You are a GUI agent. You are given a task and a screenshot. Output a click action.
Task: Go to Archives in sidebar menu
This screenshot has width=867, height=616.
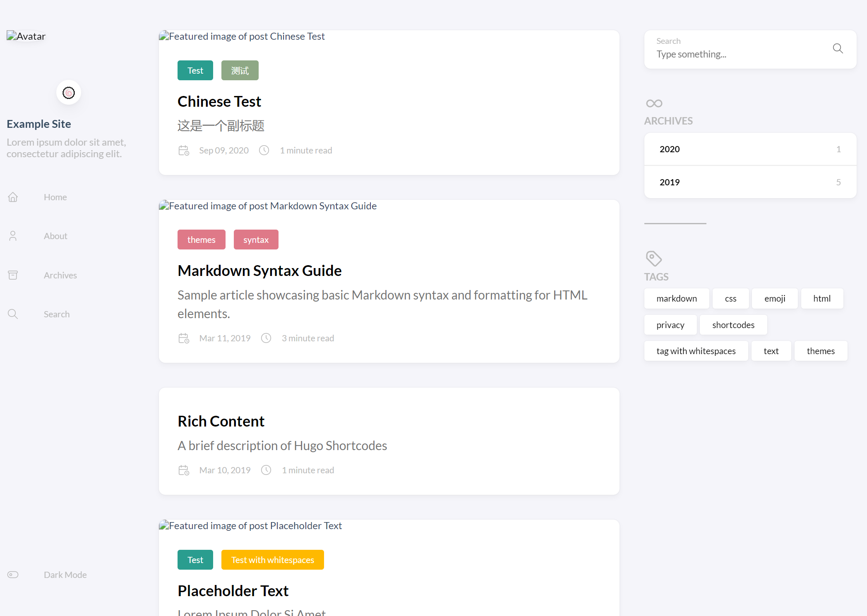tap(60, 276)
